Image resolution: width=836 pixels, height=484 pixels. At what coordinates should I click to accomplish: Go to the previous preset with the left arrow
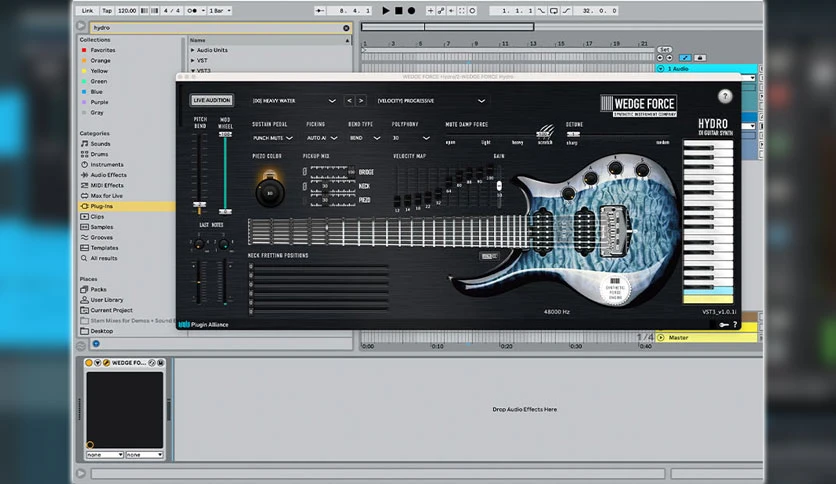click(x=349, y=101)
